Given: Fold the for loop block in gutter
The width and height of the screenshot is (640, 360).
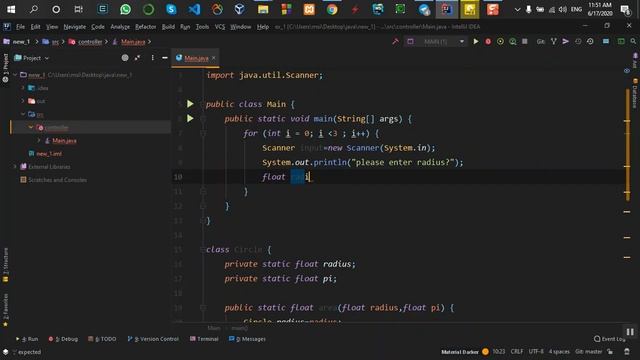Looking at the screenshot, I should (x=203, y=133).
